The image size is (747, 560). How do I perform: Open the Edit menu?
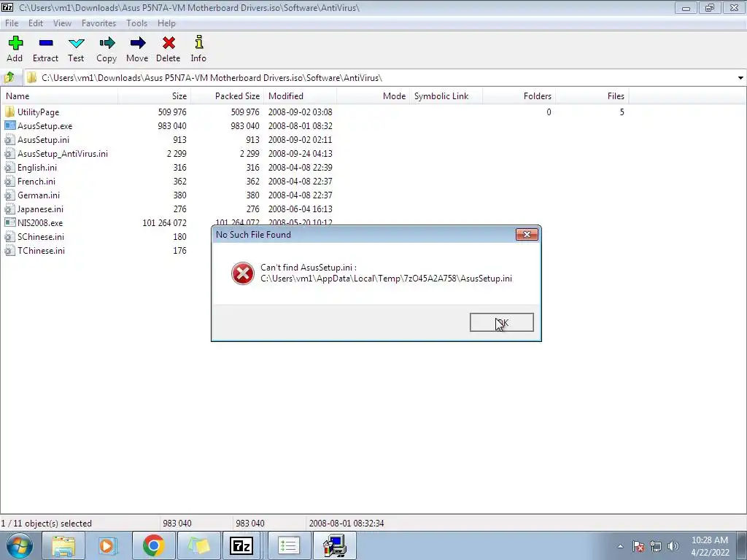click(x=36, y=23)
